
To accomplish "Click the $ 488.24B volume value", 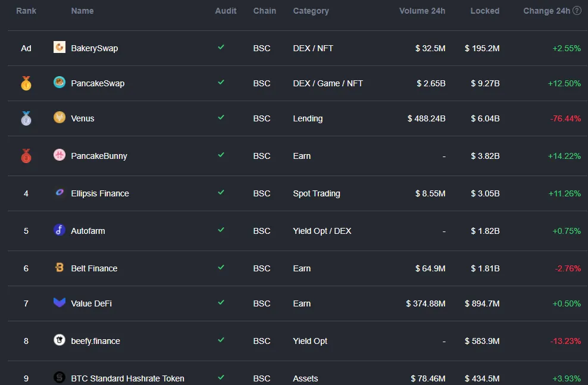I will coord(426,118).
